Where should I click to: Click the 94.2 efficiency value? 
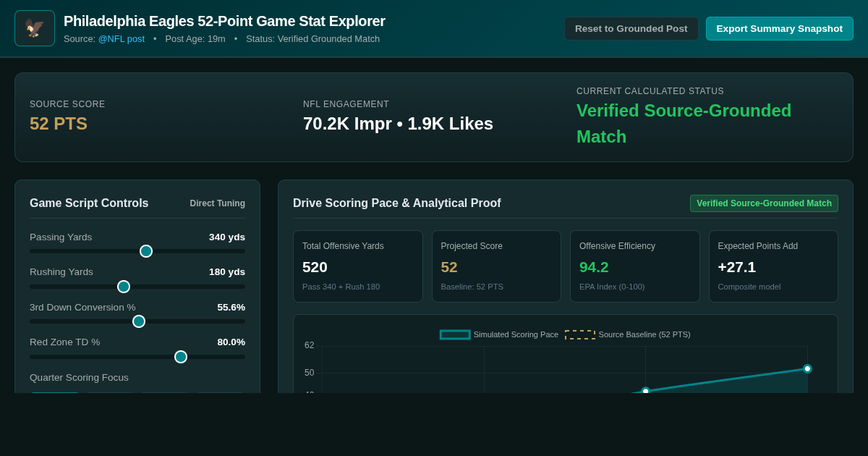point(594,267)
